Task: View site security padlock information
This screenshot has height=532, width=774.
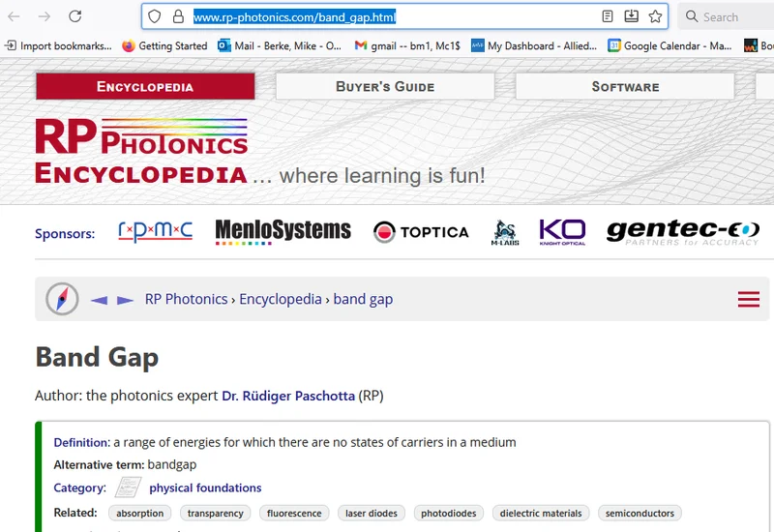Action: pyautogui.click(x=178, y=16)
